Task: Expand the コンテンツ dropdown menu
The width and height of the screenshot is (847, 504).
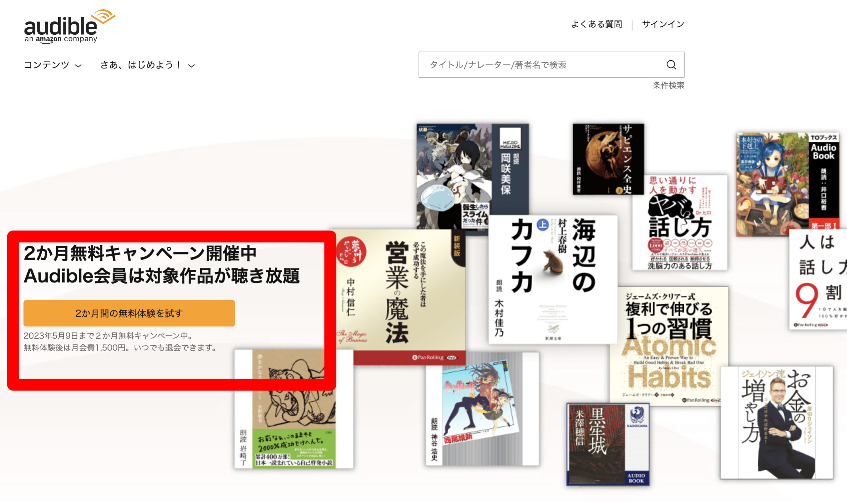Action: tap(47, 65)
